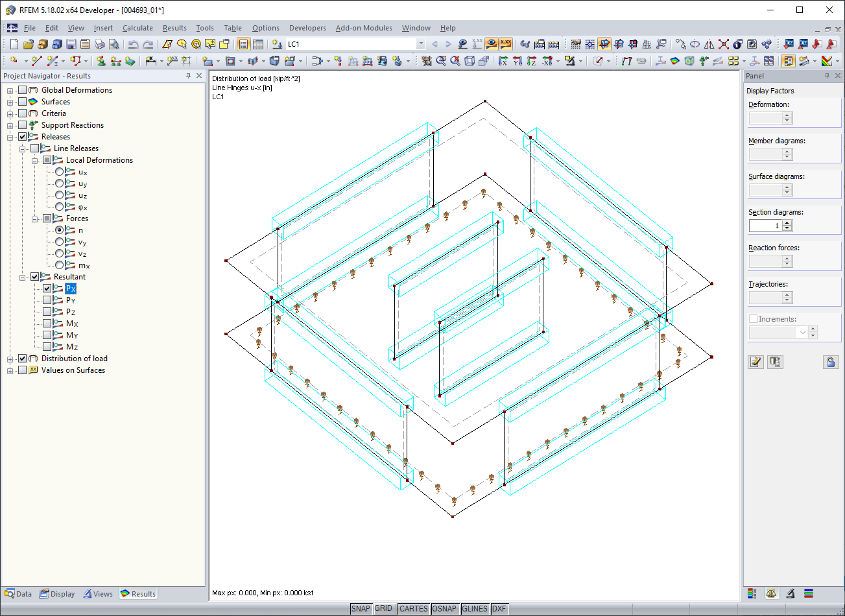
Task: Toggle the SNAP status bar button
Action: [361, 609]
